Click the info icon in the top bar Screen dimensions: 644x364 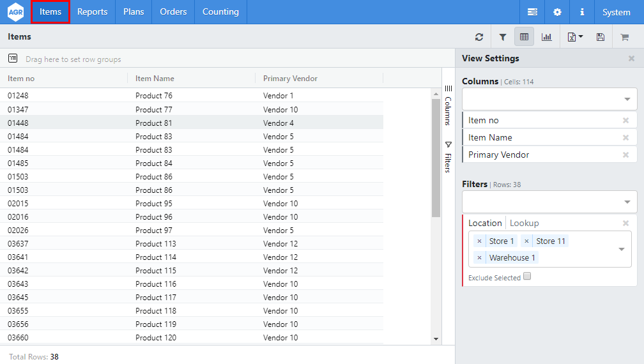coord(582,12)
